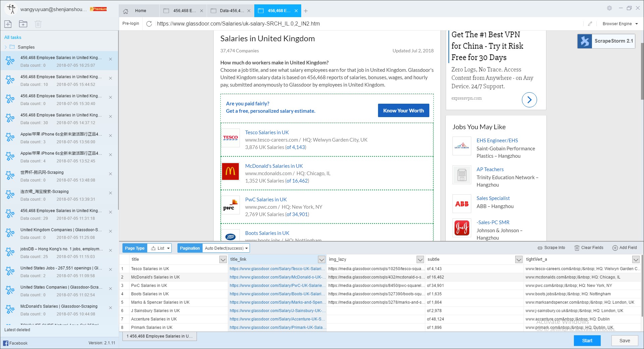Open new tab with plus icon
The height and width of the screenshot is (349, 644).
(306, 11)
